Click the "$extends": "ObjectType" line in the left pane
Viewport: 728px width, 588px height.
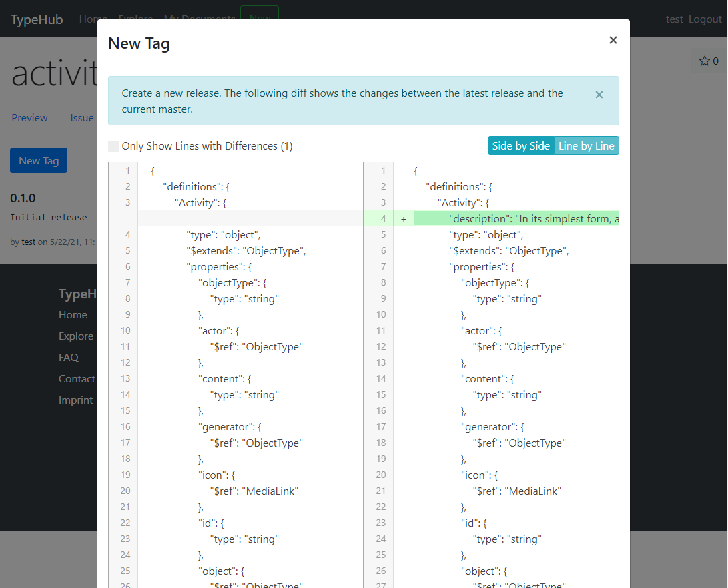tap(246, 251)
